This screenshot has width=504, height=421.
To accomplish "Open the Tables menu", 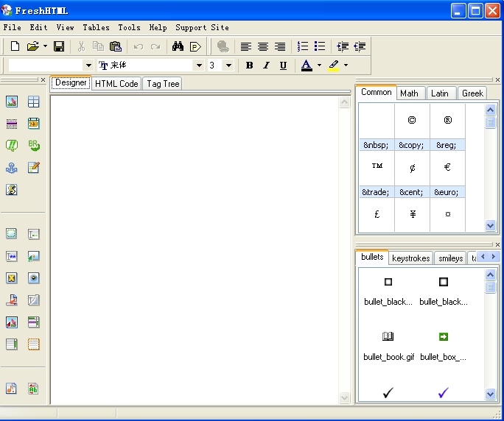I will tap(96, 27).
